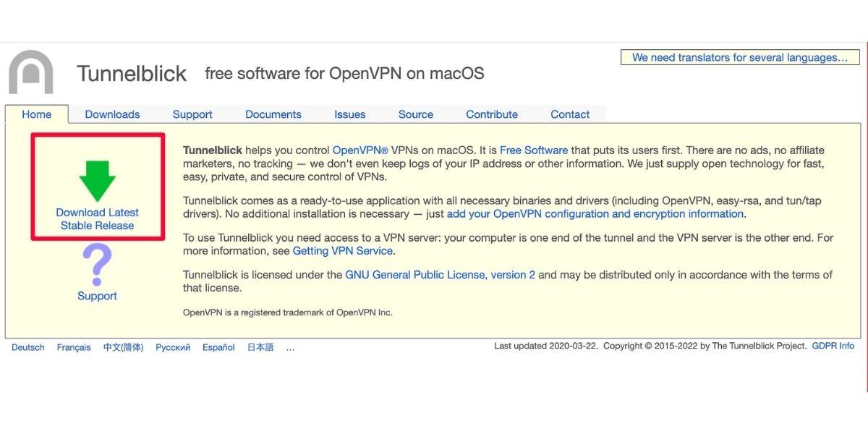Switch to the Support tab
Image resolution: width=868 pixels, height=434 pixels.
(192, 114)
